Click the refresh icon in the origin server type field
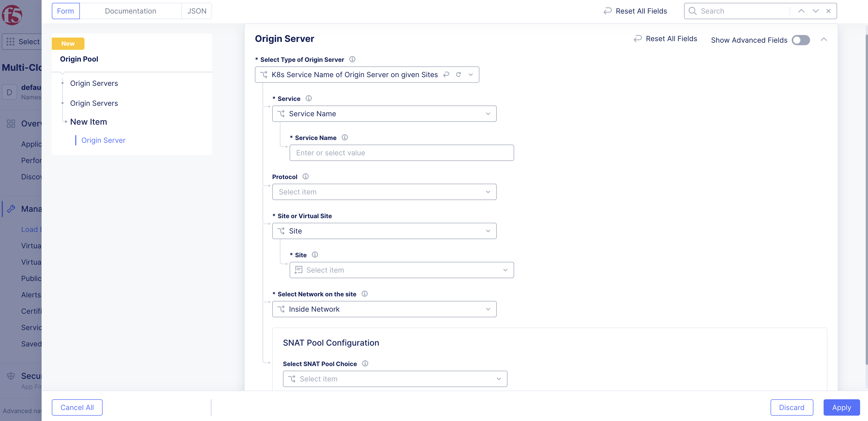The image size is (868, 421). pos(458,75)
